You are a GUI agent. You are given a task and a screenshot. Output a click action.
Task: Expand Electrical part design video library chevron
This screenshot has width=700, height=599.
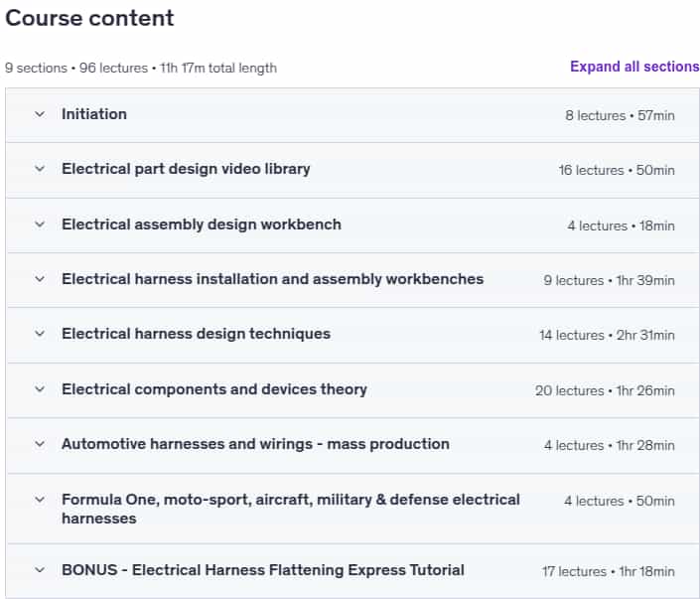click(40, 169)
